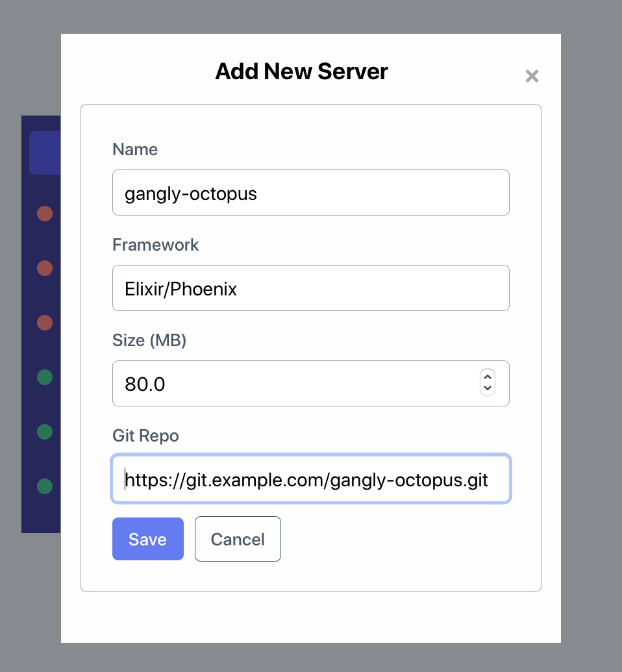Click the second green status dot
The height and width of the screenshot is (672, 622).
click(45, 432)
